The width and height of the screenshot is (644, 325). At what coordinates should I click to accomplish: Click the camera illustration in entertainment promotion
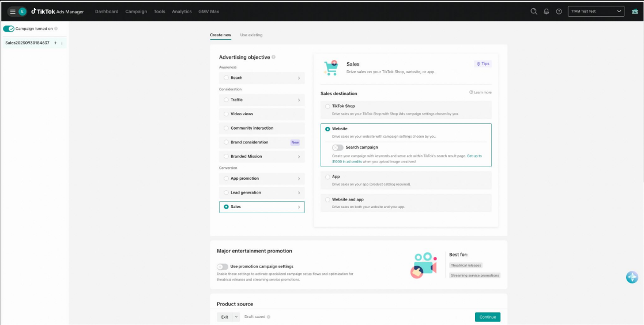coord(423,265)
